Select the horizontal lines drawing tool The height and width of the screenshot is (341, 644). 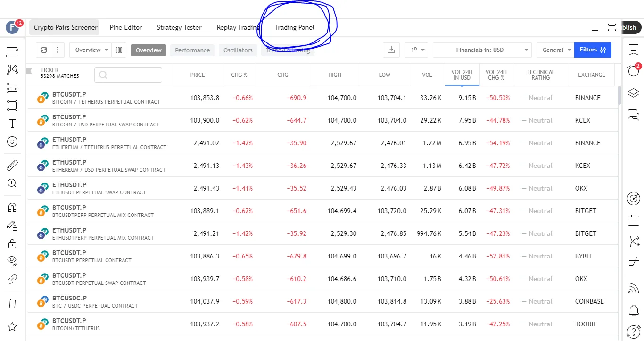[12, 52]
